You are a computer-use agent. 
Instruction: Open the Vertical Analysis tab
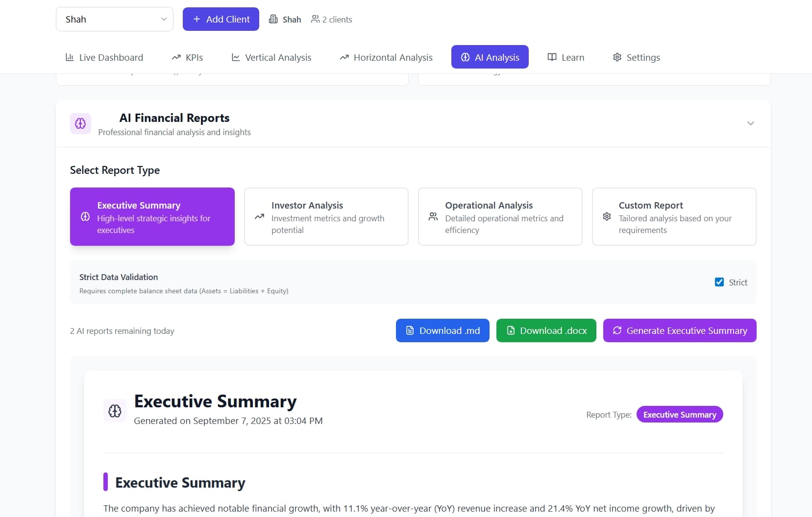(x=271, y=57)
